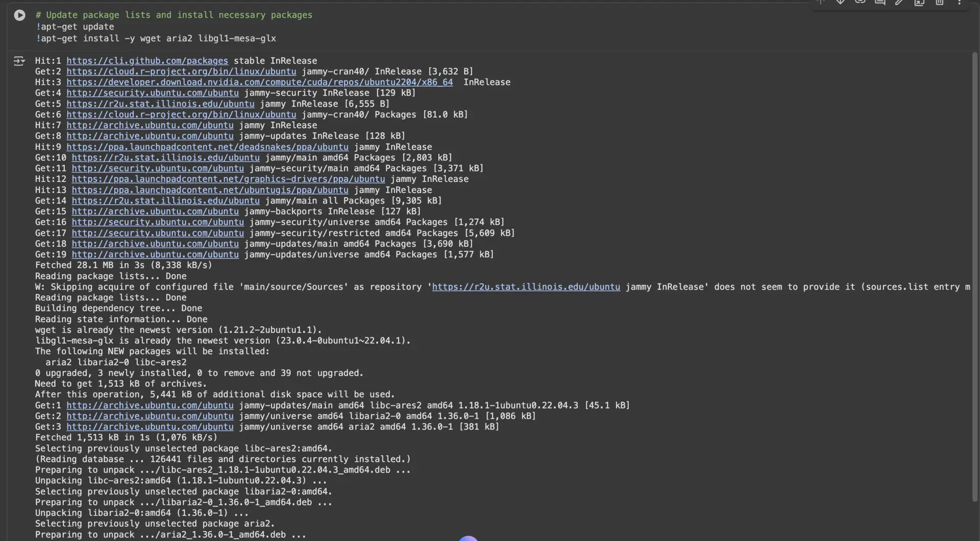The width and height of the screenshot is (980, 541).
Task: Open more cell actions three-dot menu
Action: [x=959, y=3]
